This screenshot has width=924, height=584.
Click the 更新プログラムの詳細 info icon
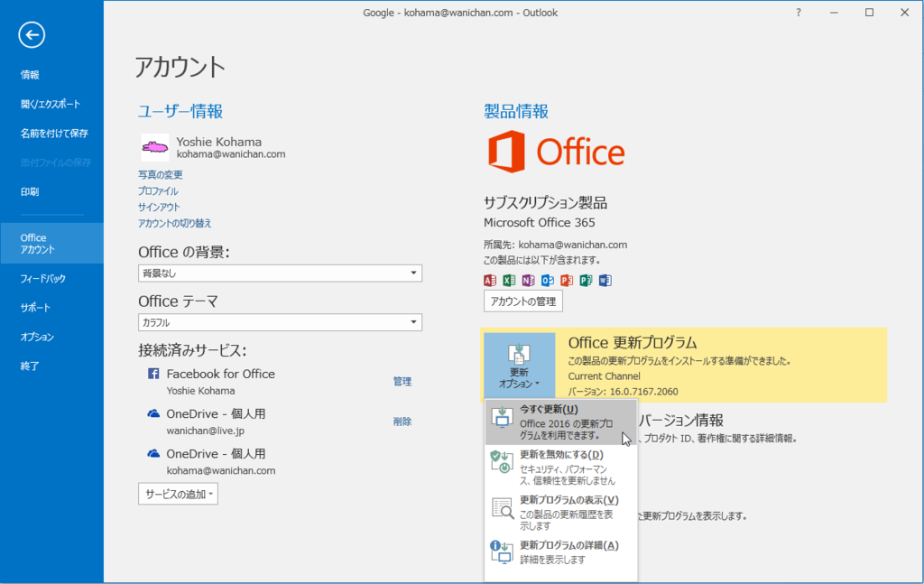pos(502,552)
